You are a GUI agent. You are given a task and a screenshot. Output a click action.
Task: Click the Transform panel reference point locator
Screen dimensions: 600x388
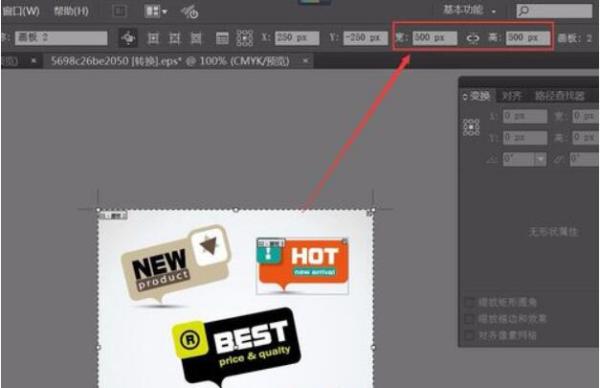(471, 127)
